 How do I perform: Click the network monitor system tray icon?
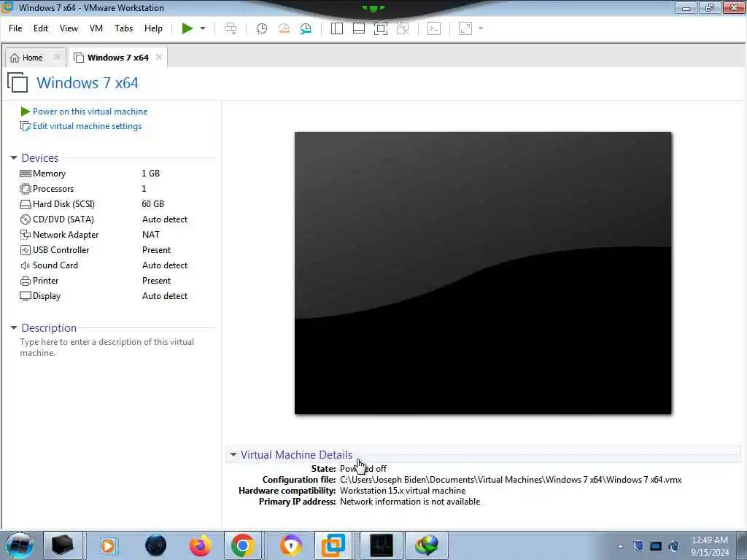pos(656,546)
